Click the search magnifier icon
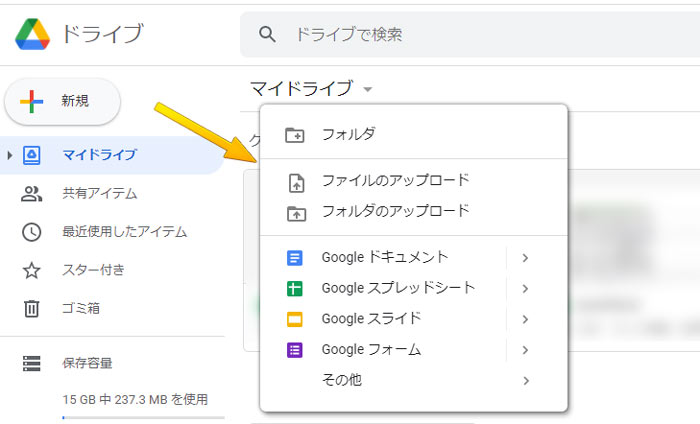700x424 pixels. click(267, 34)
